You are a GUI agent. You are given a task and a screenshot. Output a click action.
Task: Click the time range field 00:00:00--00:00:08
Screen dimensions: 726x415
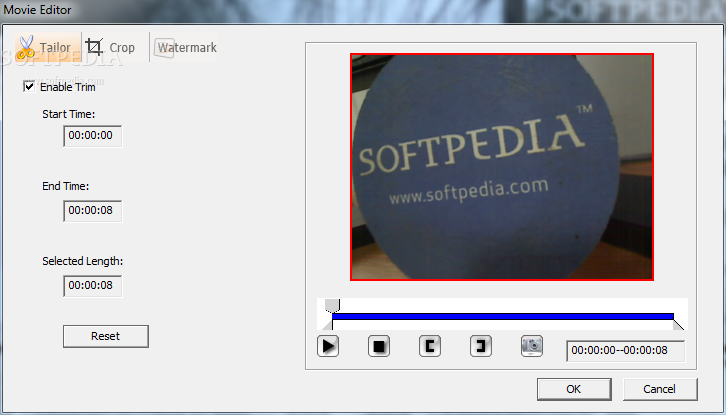pyautogui.click(x=626, y=351)
